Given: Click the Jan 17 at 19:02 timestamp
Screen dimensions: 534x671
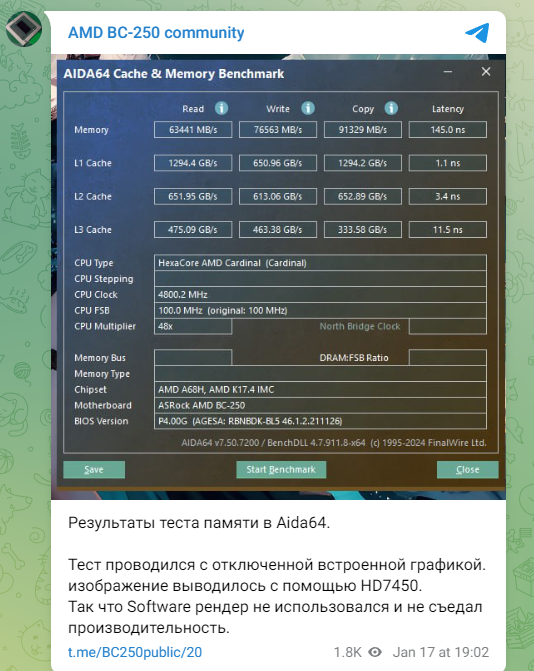Looking at the screenshot, I should pos(441,652).
